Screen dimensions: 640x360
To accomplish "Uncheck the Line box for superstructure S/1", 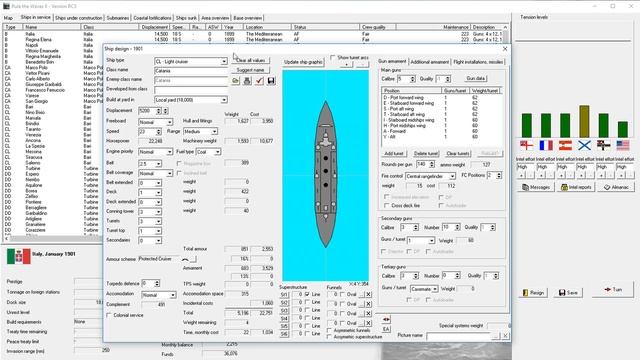I will pyautogui.click(x=307, y=294).
